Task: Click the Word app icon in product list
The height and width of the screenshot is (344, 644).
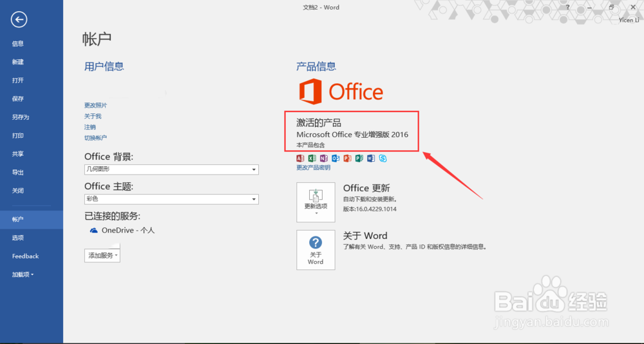Action: click(372, 158)
